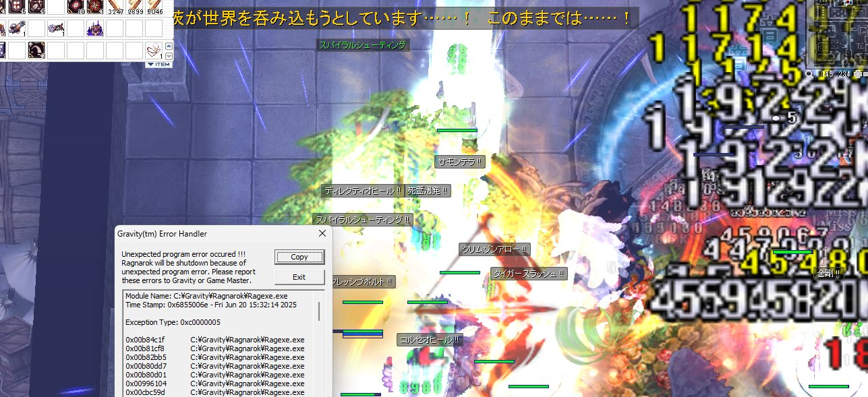Select the winged crossbow weapon in the inventory
868x397 pixels.
[x=55, y=28]
